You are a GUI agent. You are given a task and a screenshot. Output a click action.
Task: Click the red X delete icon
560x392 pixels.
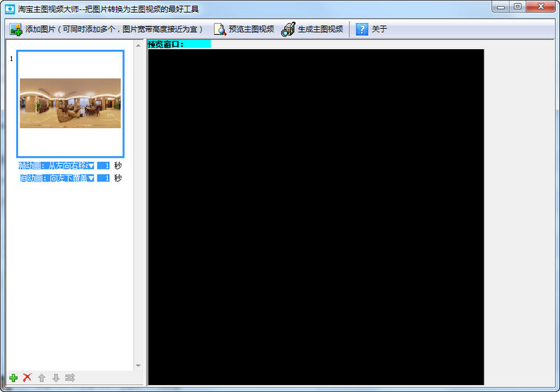tap(27, 378)
